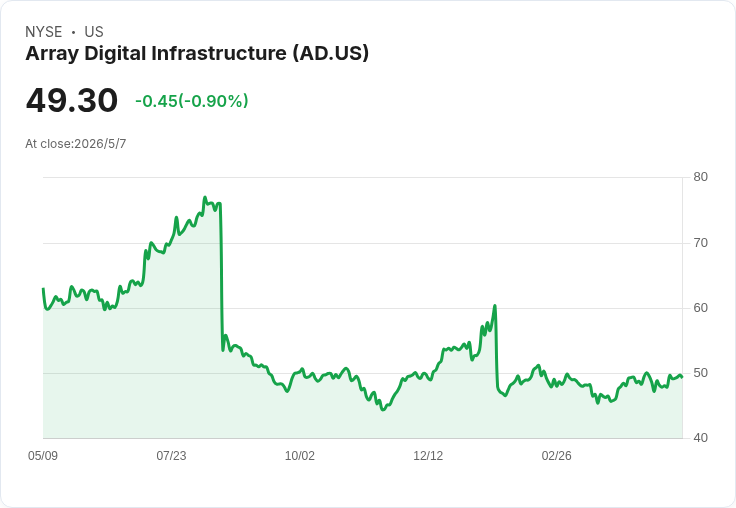
Task: Click the 80 price axis label
Action: [701, 177]
